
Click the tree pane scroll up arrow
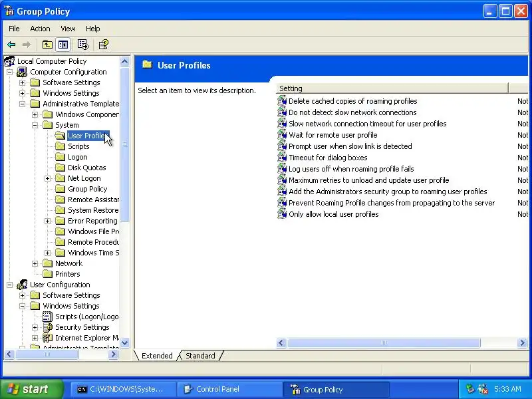tap(124, 61)
